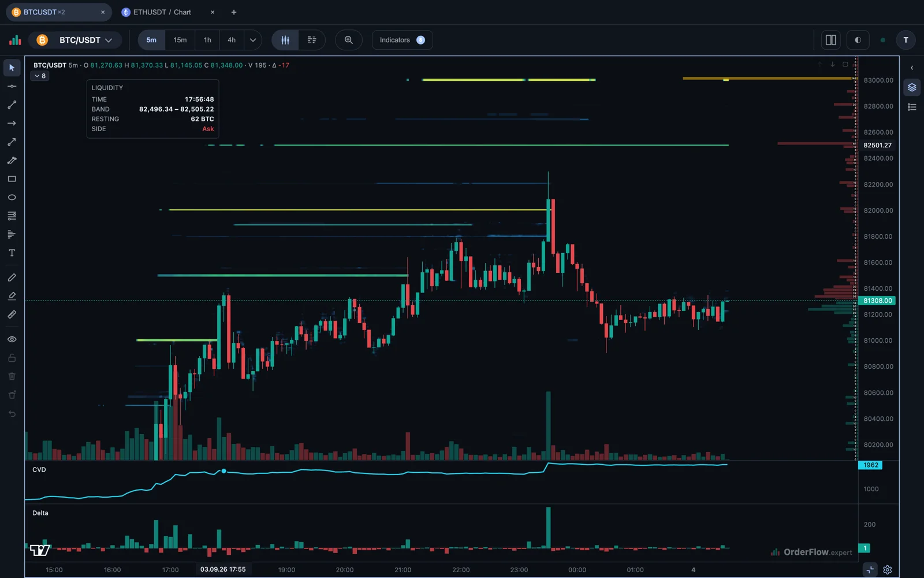Select the rectangle shape tool
The width and height of the screenshot is (924, 578).
(12, 179)
